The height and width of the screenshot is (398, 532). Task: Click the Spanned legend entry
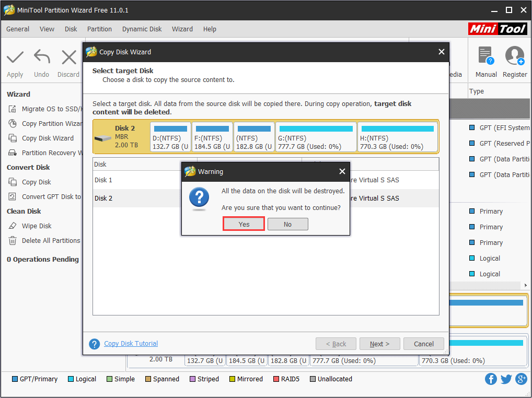point(162,379)
